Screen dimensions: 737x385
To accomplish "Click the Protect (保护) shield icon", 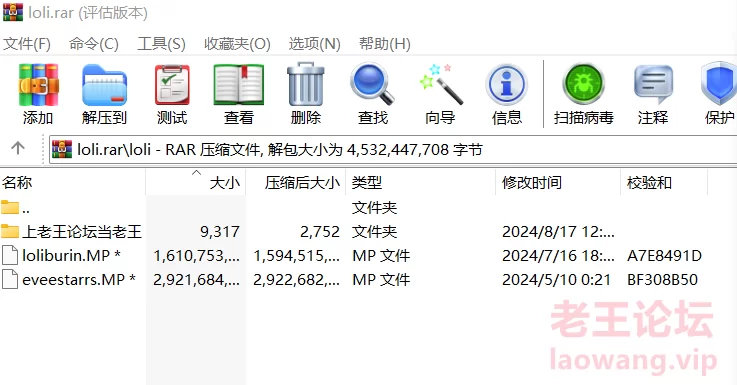I will [x=719, y=85].
